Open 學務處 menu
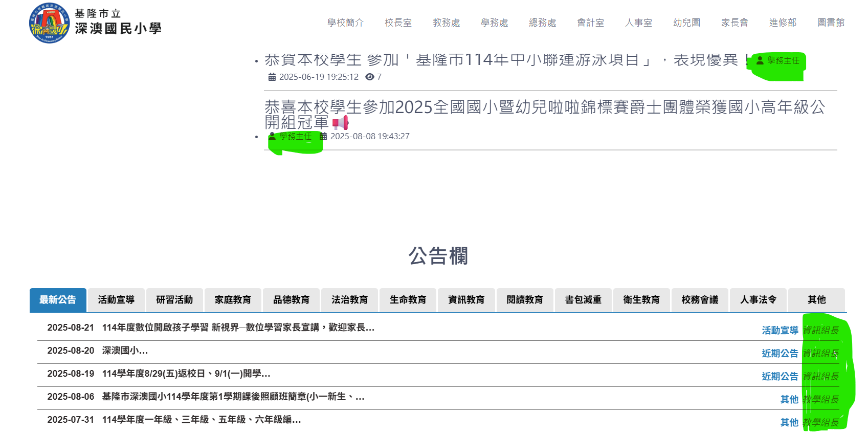Viewport: 868px width, 433px height. (x=495, y=23)
